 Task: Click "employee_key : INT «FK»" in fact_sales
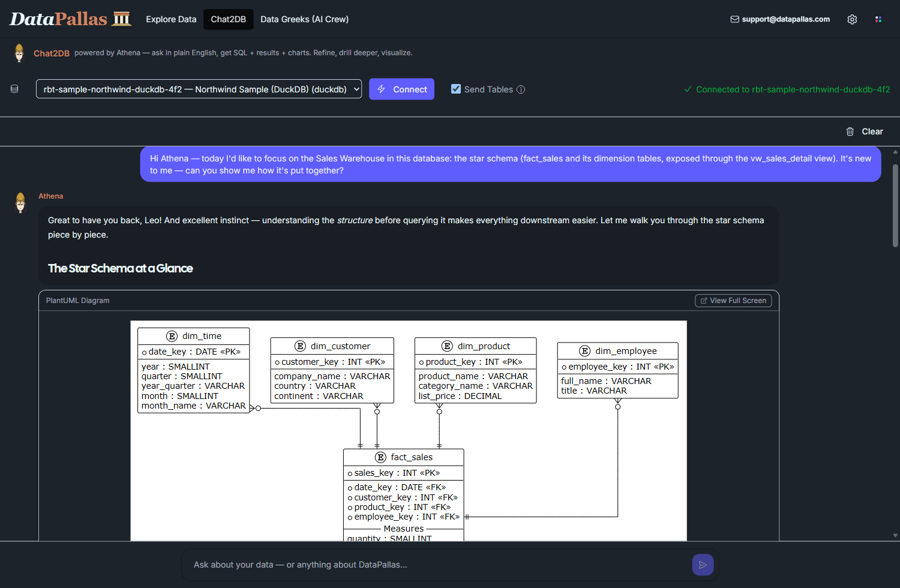click(403, 517)
